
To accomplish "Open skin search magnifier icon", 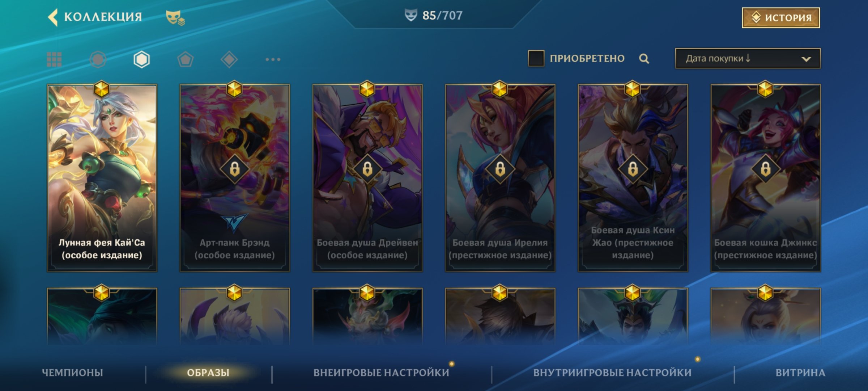I will (x=644, y=59).
